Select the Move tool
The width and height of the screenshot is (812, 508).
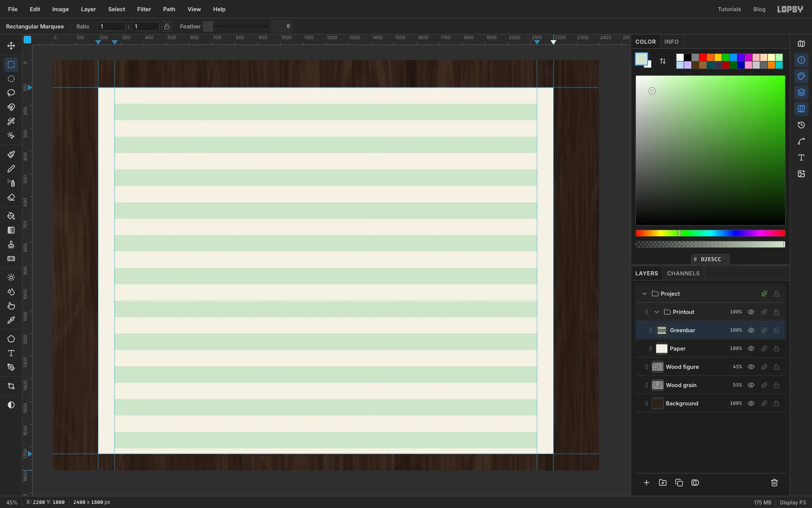[11, 46]
